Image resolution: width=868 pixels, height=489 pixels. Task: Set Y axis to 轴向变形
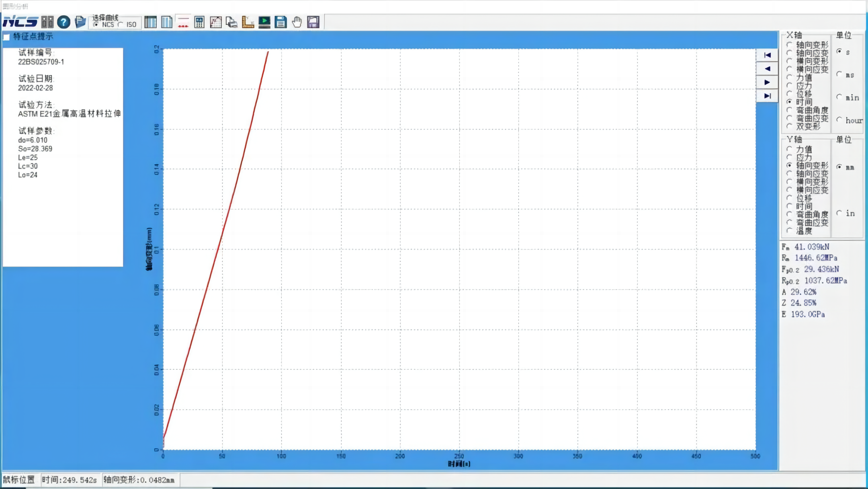pos(789,165)
